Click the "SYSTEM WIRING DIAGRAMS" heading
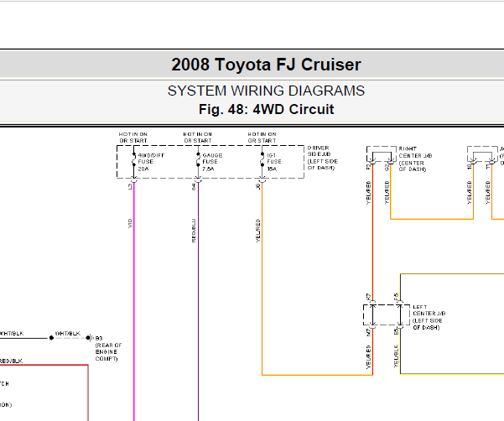This screenshot has height=421, width=504. tap(266, 91)
